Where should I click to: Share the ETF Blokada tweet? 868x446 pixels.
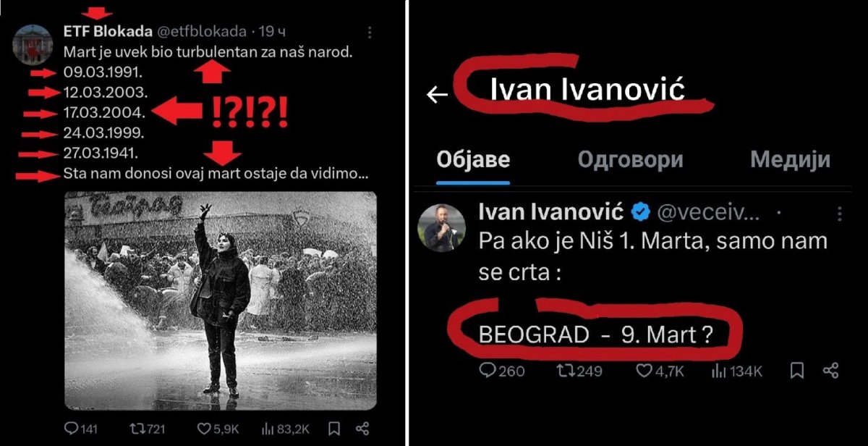click(x=364, y=429)
